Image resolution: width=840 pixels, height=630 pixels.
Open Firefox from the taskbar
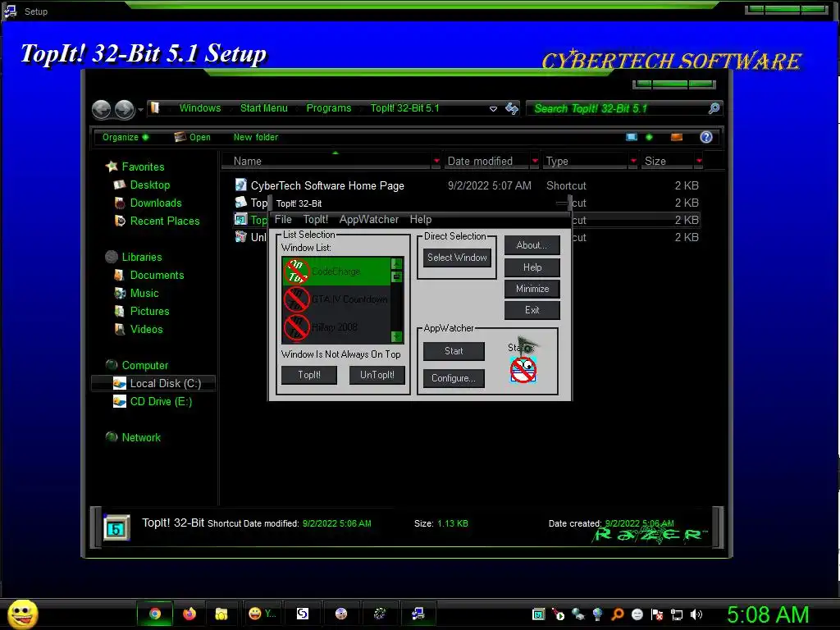point(189,614)
